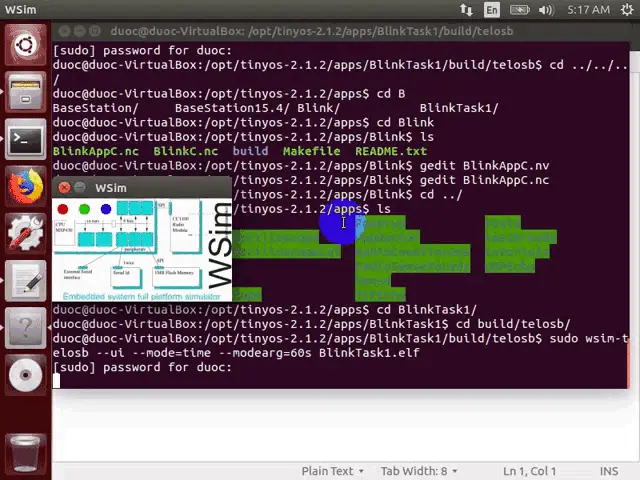640x480 pixels.
Task: Click the INS insert mode indicator
Action: 609,471
